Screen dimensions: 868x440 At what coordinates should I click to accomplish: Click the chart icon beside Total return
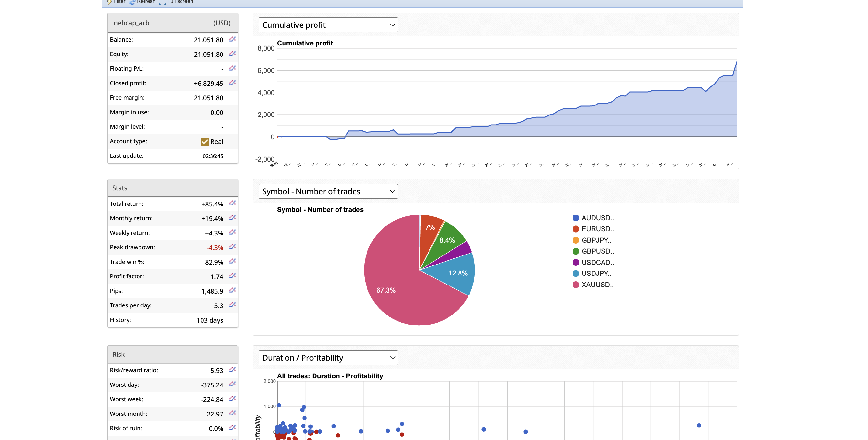point(232,203)
